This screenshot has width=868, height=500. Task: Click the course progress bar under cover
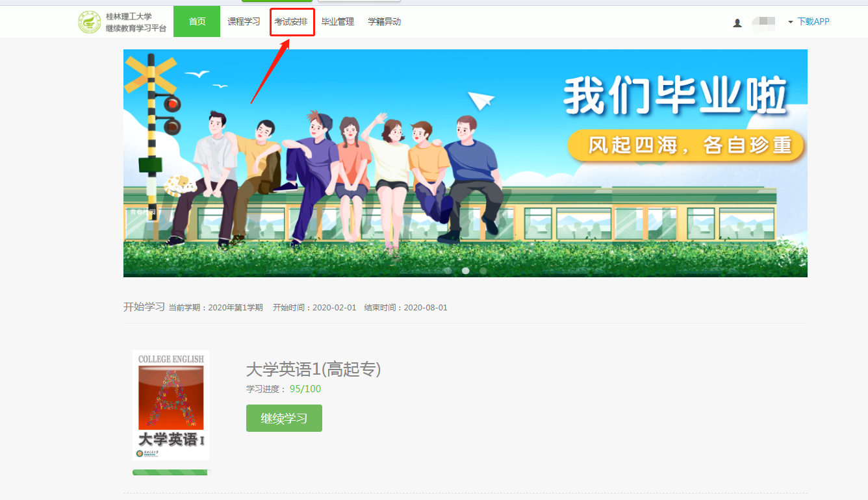point(172,472)
